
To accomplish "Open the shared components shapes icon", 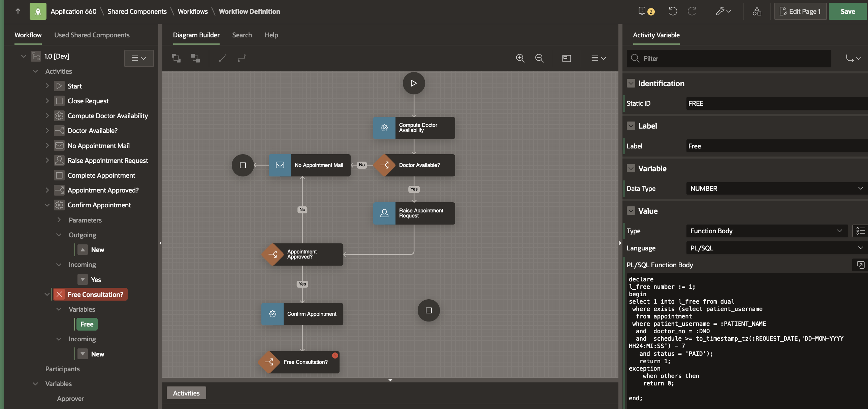I will tap(757, 11).
